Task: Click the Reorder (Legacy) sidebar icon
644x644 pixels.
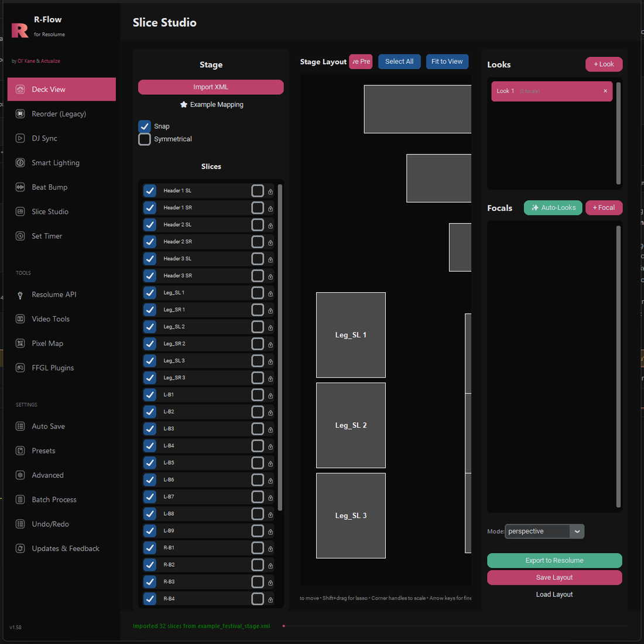Action: coord(20,114)
